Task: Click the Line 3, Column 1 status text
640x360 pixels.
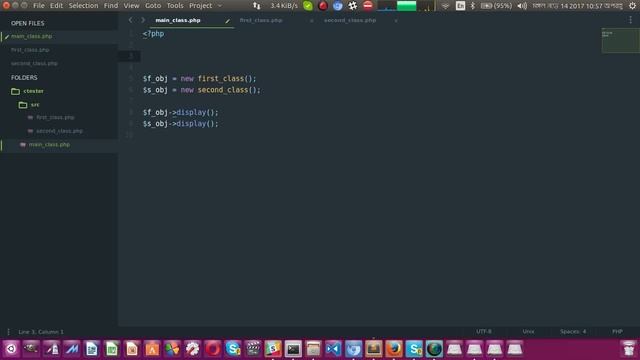Action: 41,332
